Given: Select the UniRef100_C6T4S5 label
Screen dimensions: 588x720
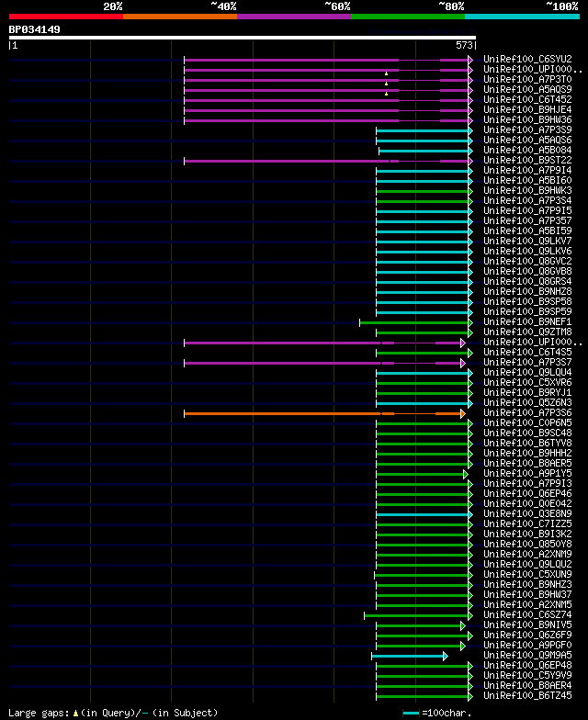Looking at the screenshot, I should coord(527,353).
